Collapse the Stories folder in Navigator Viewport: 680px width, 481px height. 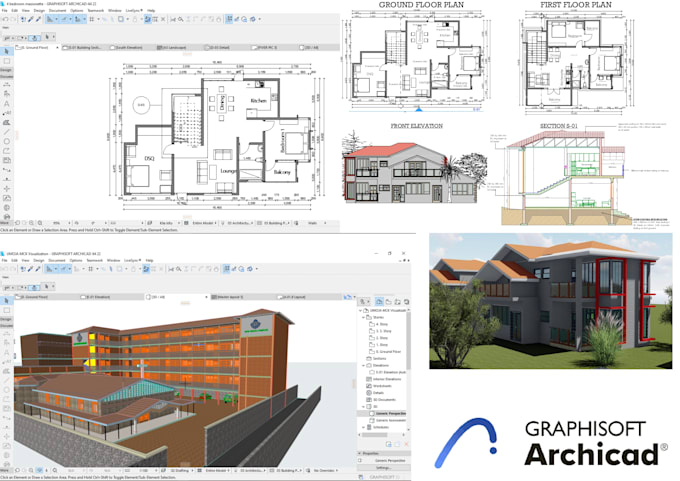point(364,317)
